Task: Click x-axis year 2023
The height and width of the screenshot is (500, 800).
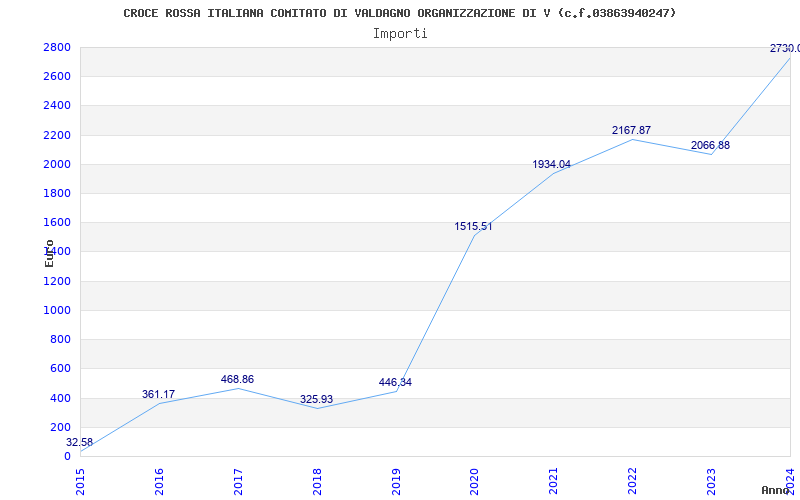Action: (x=711, y=481)
